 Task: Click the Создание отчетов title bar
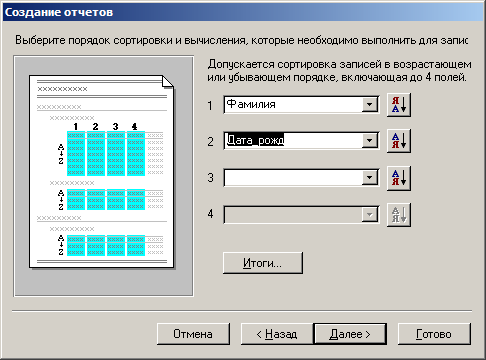243,12
